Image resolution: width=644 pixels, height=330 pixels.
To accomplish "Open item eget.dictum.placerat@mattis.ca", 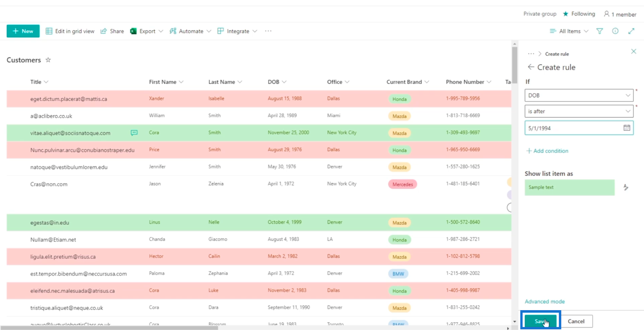I will pyautogui.click(x=69, y=99).
